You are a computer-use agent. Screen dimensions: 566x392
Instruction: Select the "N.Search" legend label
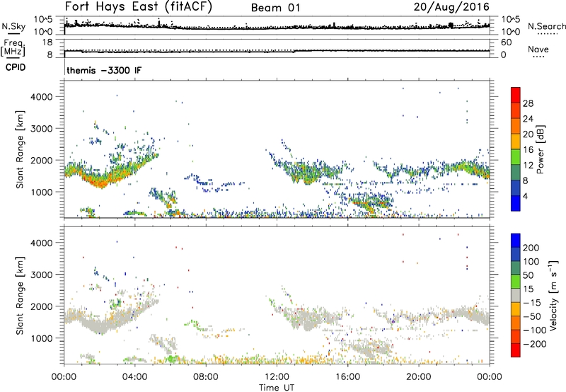546,26
